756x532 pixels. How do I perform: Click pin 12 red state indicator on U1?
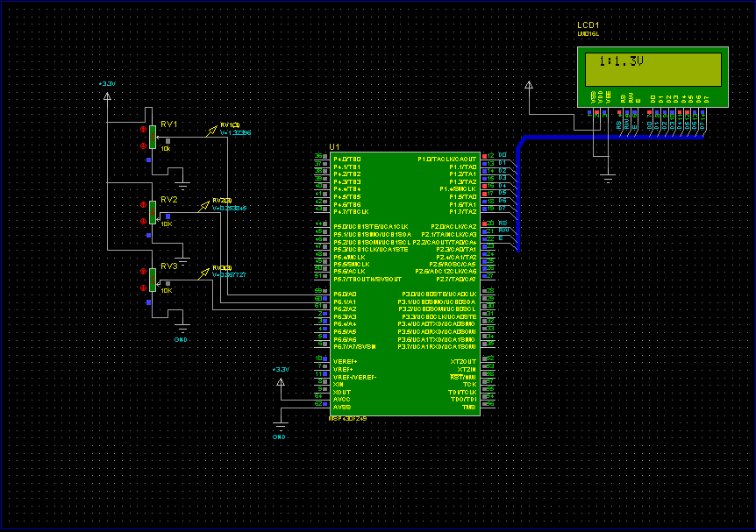[484, 156]
